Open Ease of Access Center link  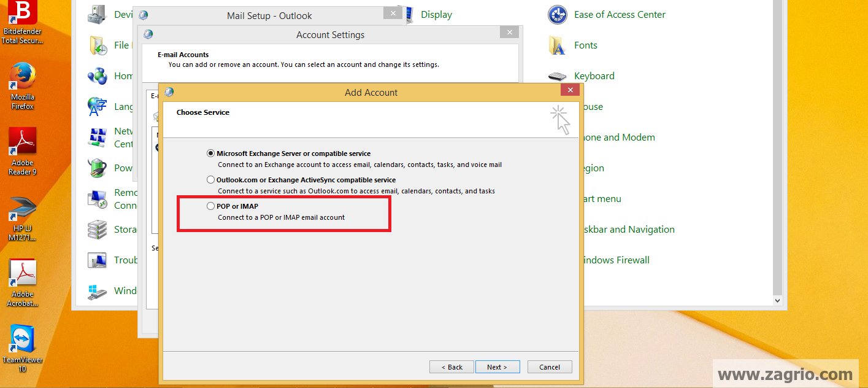tap(620, 15)
